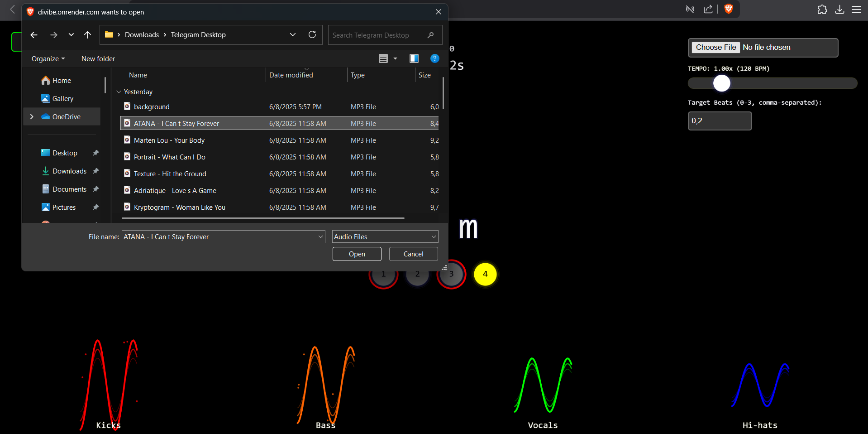Select beat circle 4
This screenshot has width=868, height=434.
[485, 274]
